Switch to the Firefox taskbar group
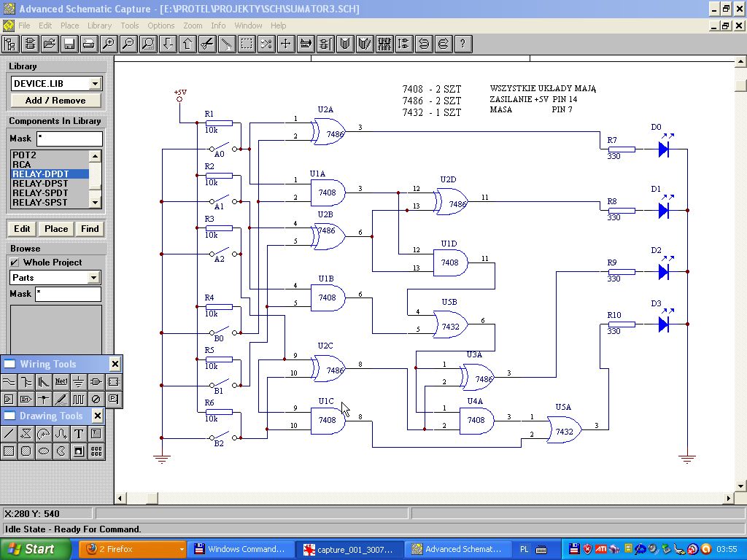 point(132,549)
